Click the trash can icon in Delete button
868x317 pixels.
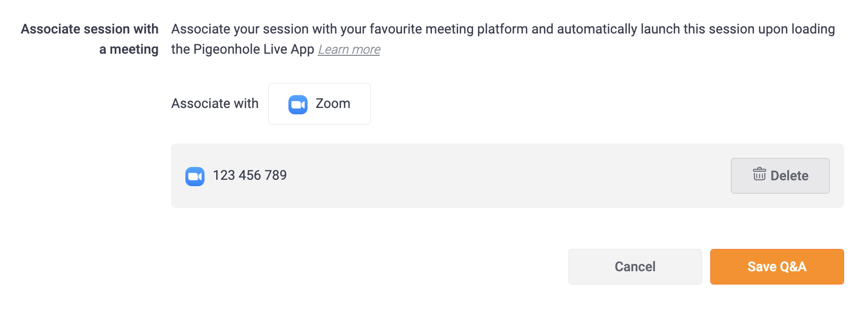coord(760,174)
